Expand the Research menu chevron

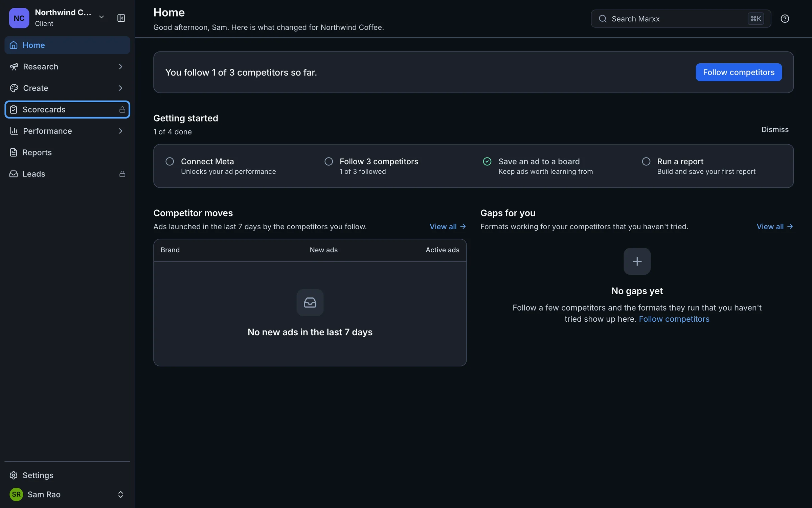(120, 67)
